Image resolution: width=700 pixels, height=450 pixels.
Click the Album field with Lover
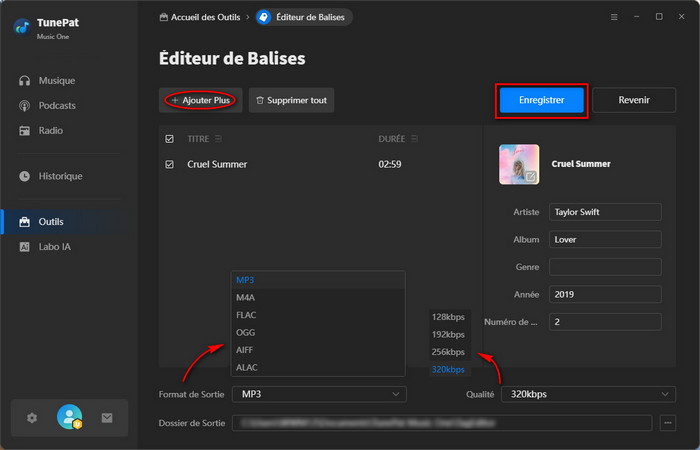[605, 240]
